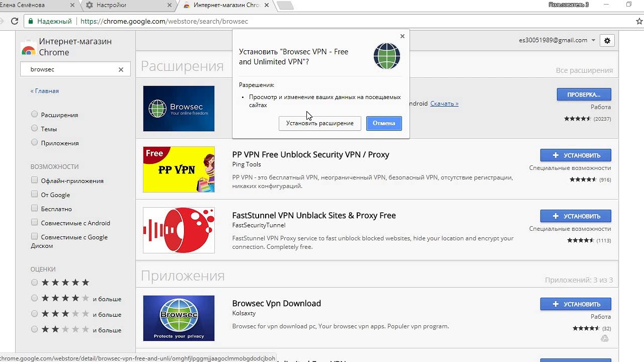Select three stars и больше rating filter
The image size is (644, 362).
[34, 314]
